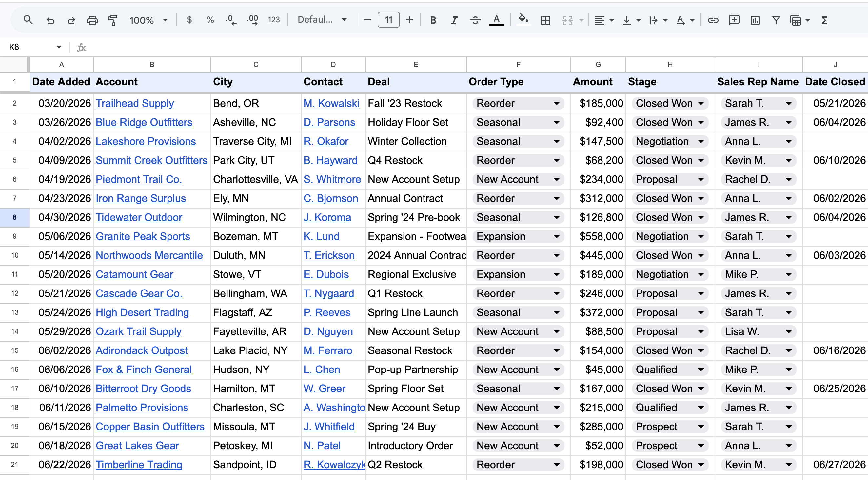Image resolution: width=868 pixels, height=480 pixels.
Task: Open the zoom level dropdown
Action: coord(148,20)
